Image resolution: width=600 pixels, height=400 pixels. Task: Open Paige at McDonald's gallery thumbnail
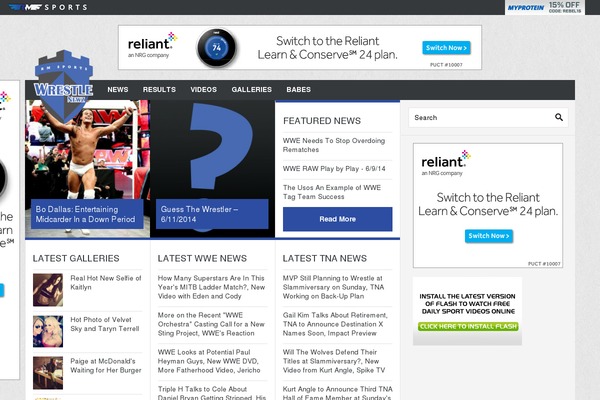(x=48, y=373)
